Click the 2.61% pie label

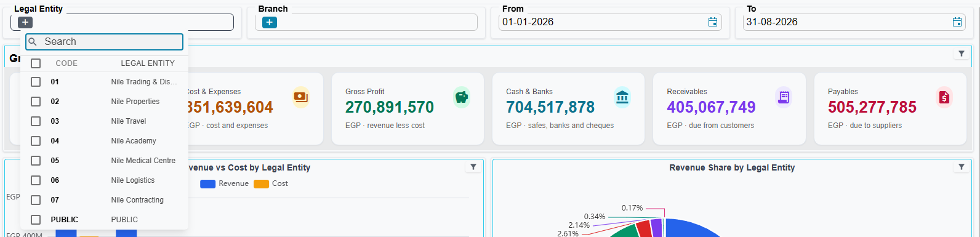click(x=568, y=234)
